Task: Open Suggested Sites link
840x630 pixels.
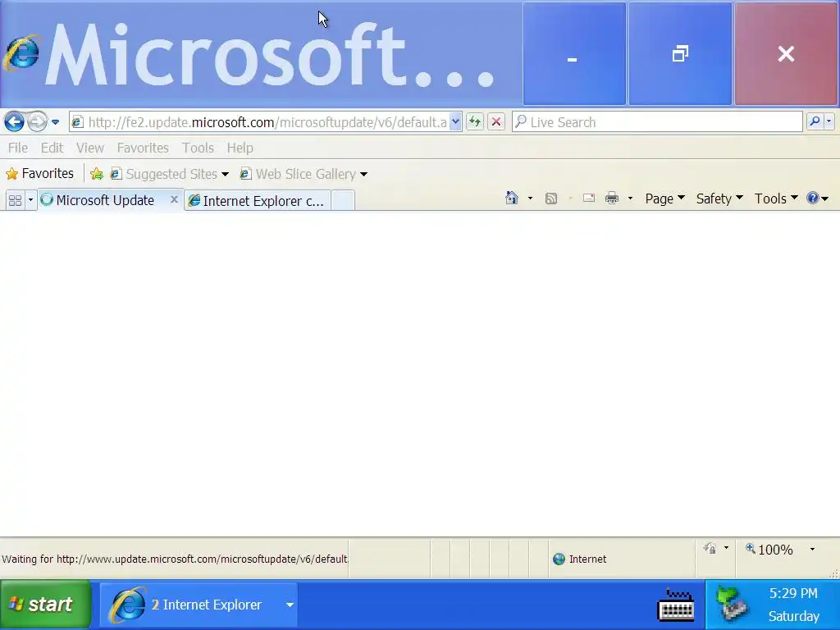Action: [x=169, y=174]
